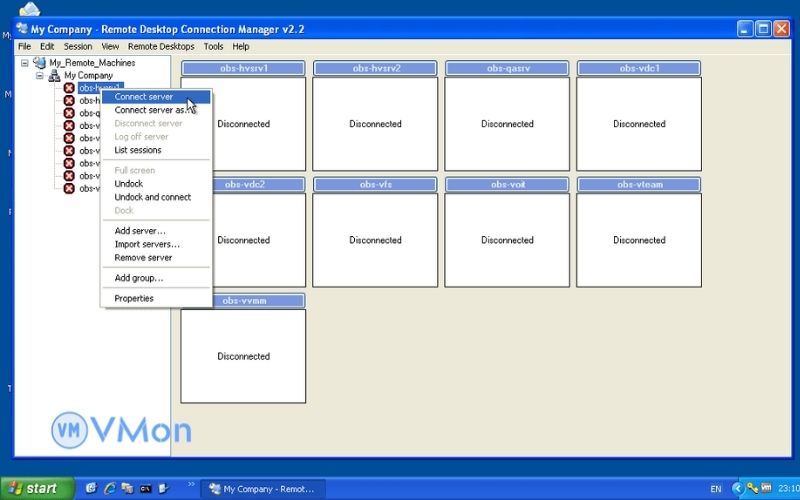Screen dimensions: 800x500
Task: Maximize the Remote Desktop Connection Manager window
Action: [763, 29]
